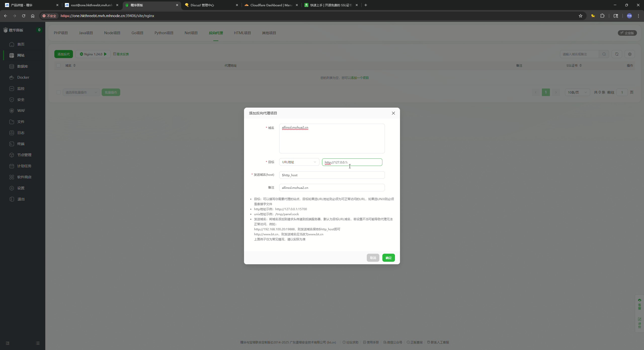Open the WAF sidebar icon
Screen dimensions: 644x350
[x=12, y=111]
